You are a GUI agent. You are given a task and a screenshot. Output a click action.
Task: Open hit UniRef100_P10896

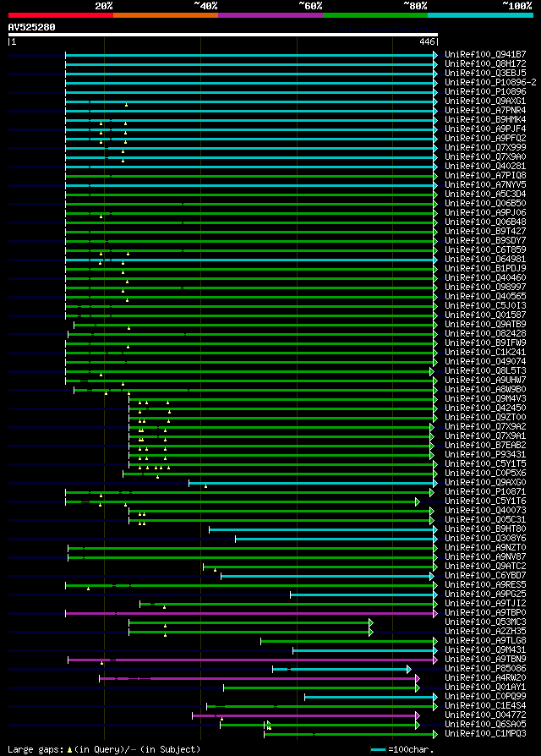tap(485, 91)
